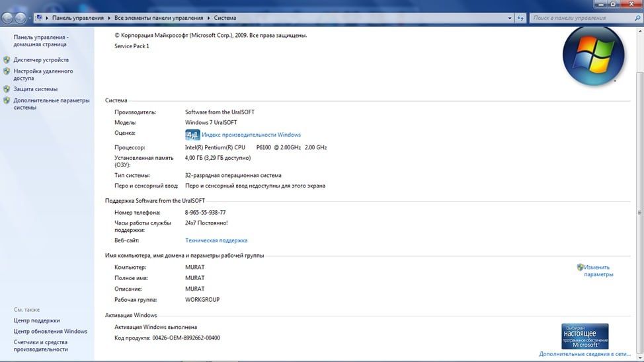This screenshot has width=644, height=362.
Task: Select 'MURAT' value next to 'Полное имя:'
Action: (194, 278)
